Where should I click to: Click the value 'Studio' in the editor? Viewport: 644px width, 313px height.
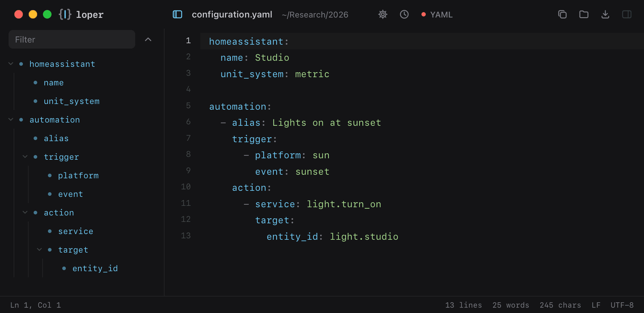pos(272,58)
